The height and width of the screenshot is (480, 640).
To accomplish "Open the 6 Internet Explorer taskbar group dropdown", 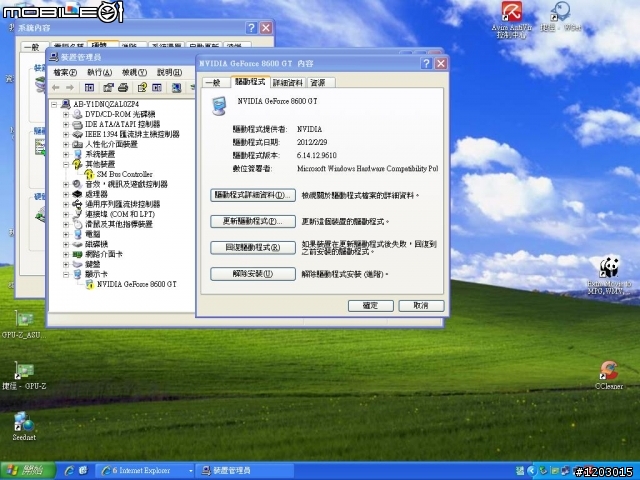I will coord(190,471).
